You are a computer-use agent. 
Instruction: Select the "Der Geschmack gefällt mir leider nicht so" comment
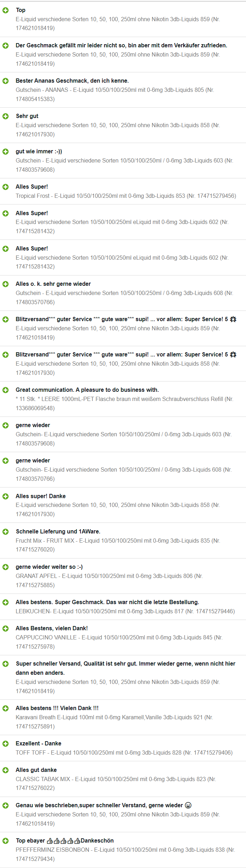[121, 46]
